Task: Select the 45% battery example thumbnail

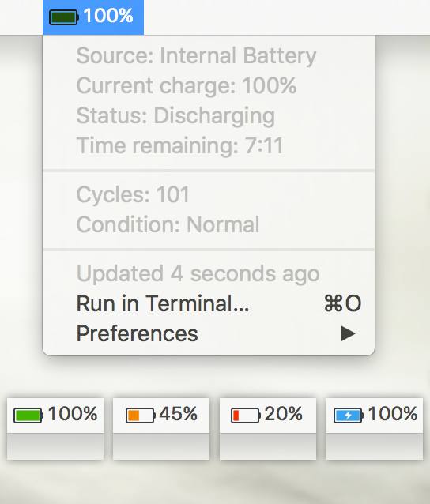Action: point(161,429)
